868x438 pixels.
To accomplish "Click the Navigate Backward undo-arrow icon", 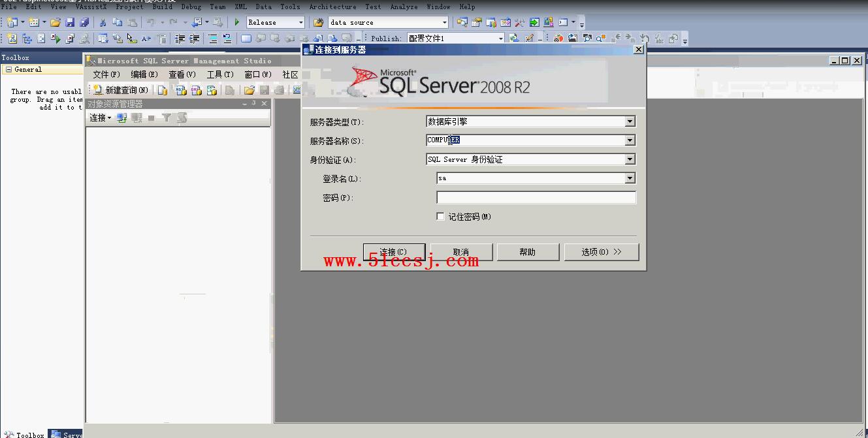I will tap(197, 22).
